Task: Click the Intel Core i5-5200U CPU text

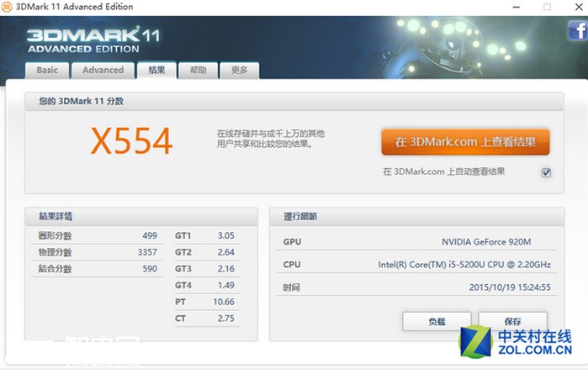Action: coord(464,265)
